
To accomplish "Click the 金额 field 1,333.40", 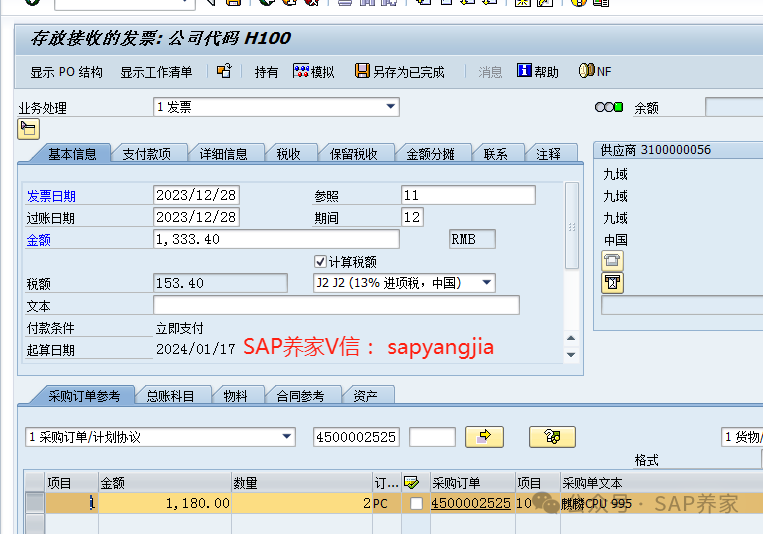I will (x=276, y=239).
